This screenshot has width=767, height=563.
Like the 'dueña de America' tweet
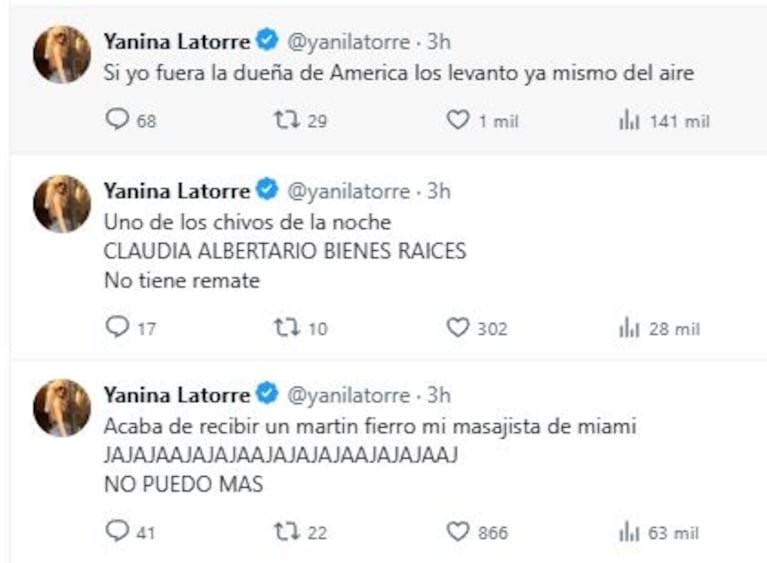click(457, 121)
